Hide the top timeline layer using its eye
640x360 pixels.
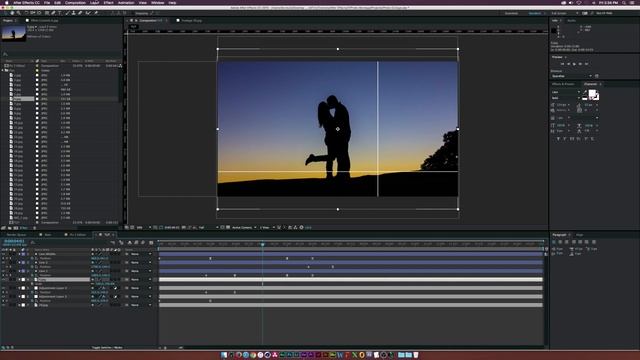point(3,254)
